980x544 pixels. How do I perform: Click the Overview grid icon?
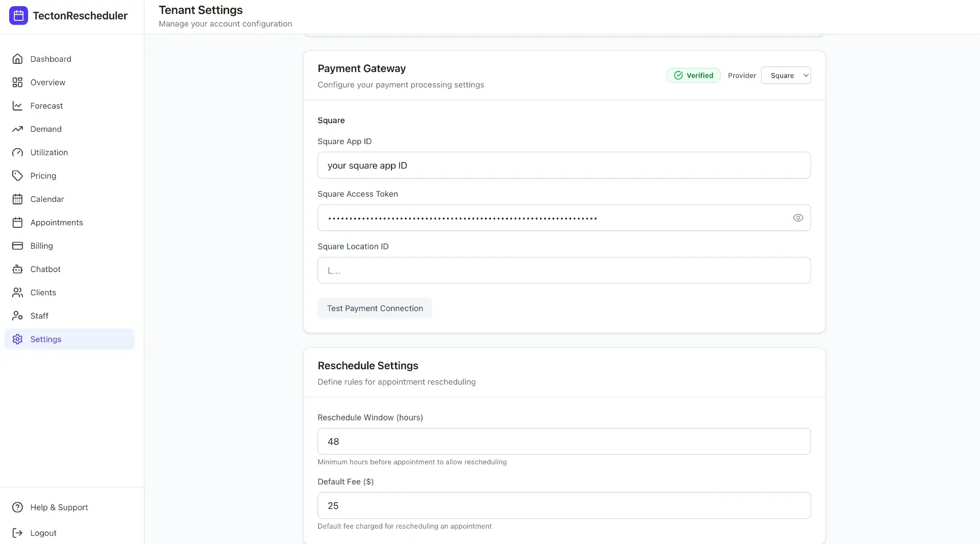coord(17,82)
